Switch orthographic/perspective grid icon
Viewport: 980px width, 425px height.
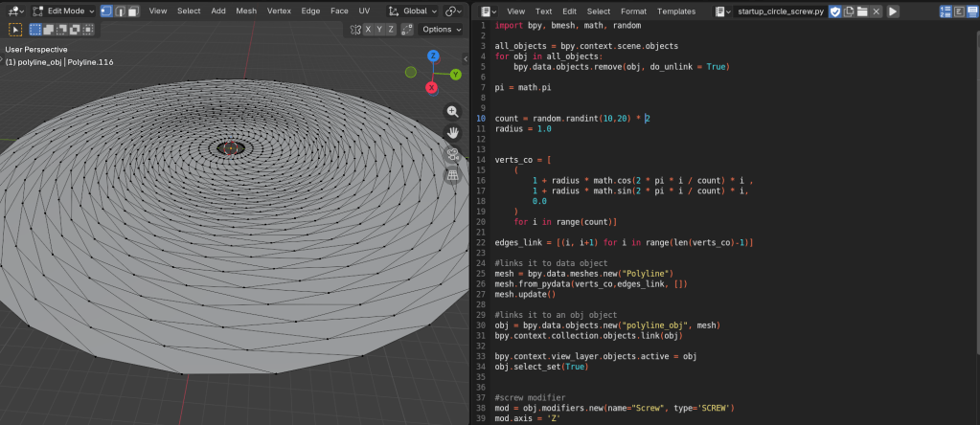tap(453, 175)
